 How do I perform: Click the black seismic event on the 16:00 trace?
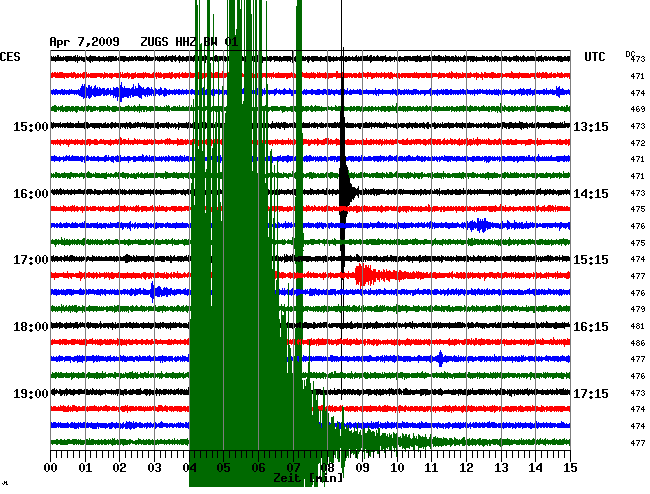click(x=347, y=191)
